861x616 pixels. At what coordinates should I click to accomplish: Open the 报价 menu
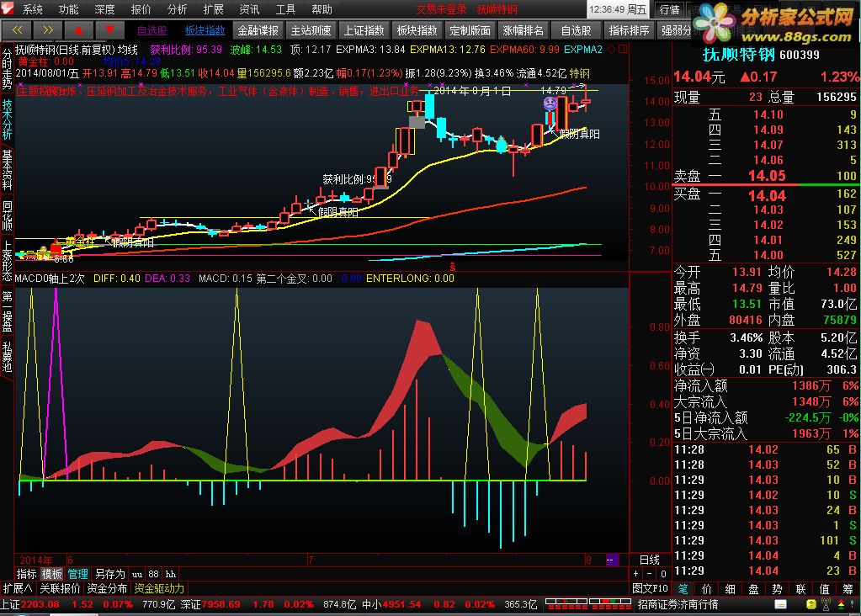click(x=141, y=9)
